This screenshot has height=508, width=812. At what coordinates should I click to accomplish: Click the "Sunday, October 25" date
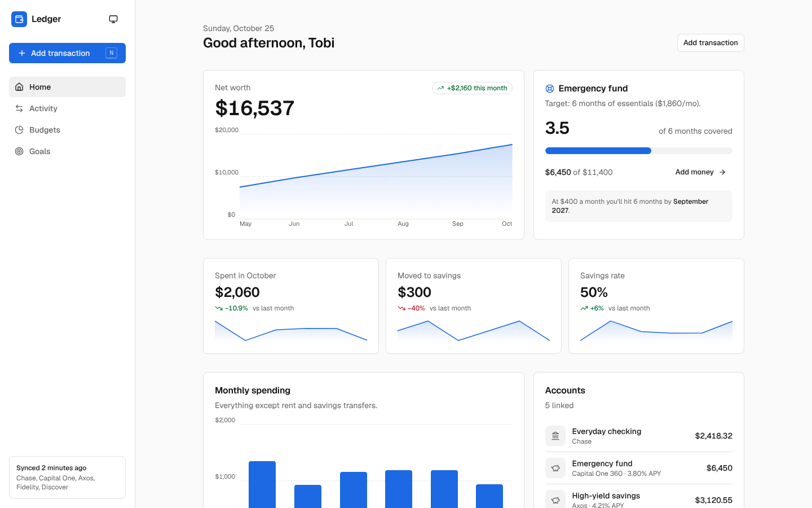pyautogui.click(x=239, y=28)
